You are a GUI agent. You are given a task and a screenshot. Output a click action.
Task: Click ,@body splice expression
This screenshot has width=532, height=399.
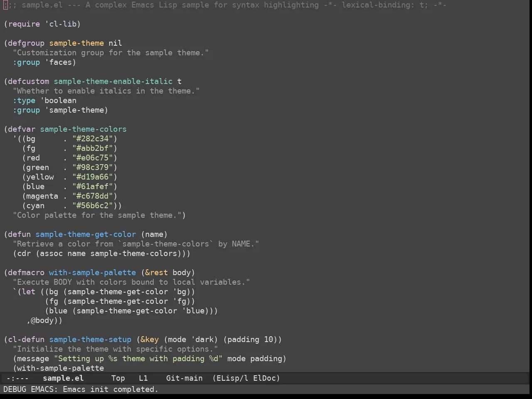click(x=42, y=320)
